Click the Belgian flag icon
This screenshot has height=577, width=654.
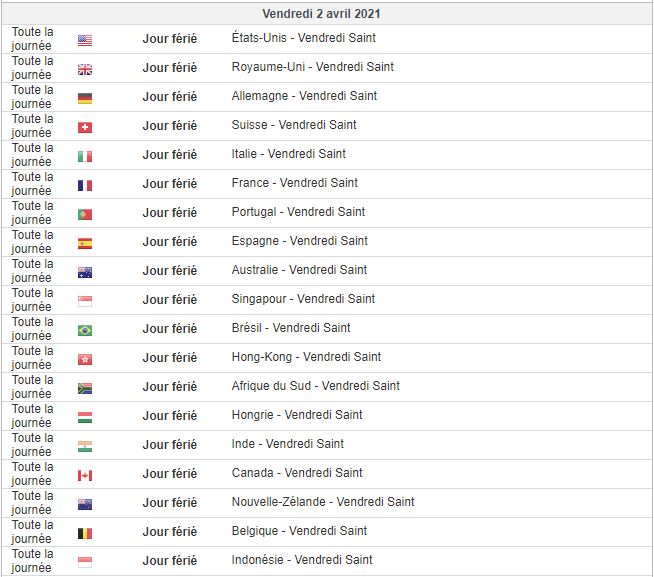(85, 533)
